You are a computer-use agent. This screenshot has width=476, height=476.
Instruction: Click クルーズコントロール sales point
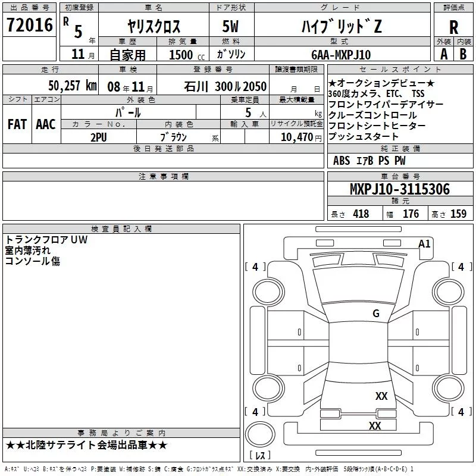tap(372, 115)
